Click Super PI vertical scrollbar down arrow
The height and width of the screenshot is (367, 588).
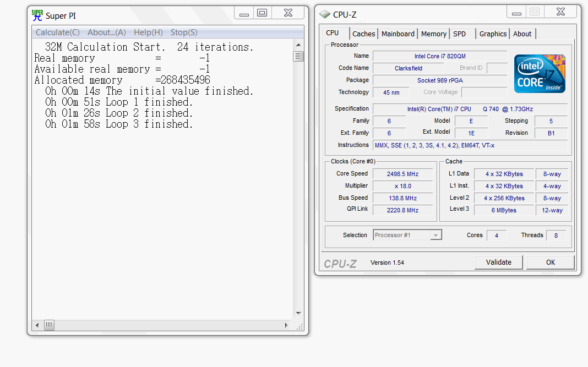[x=298, y=313]
